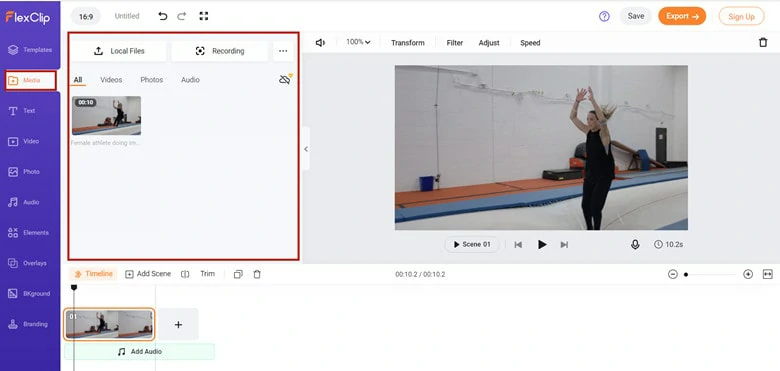Click Add Scene in the timeline toolbar
Screen dimensions: 780x371
pyautogui.click(x=148, y=274)
